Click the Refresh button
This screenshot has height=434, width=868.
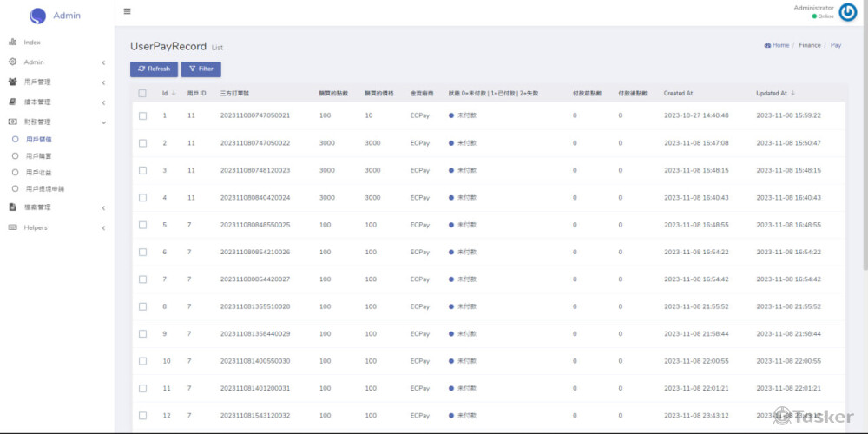(x=154, y=69)
